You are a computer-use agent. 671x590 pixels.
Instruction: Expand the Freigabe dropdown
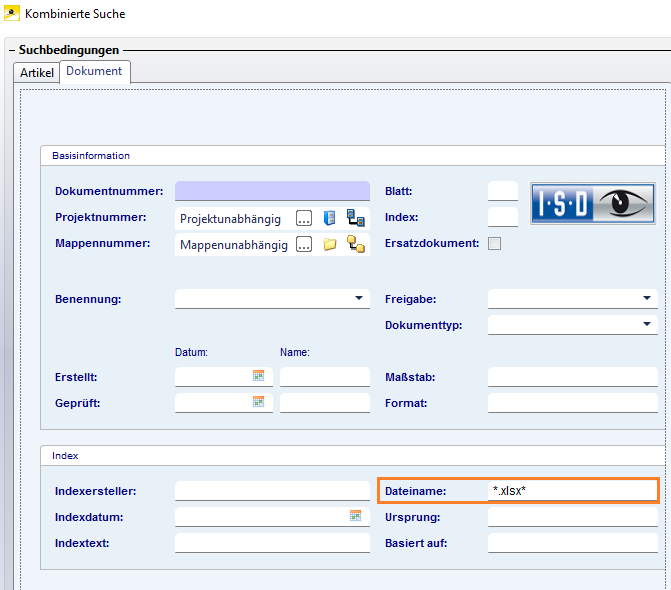647,298
